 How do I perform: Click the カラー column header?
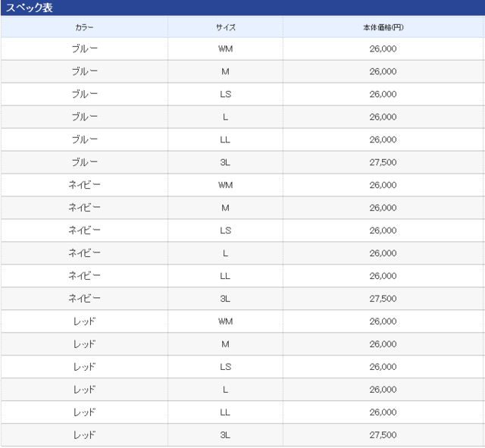(x=85, y=27)
